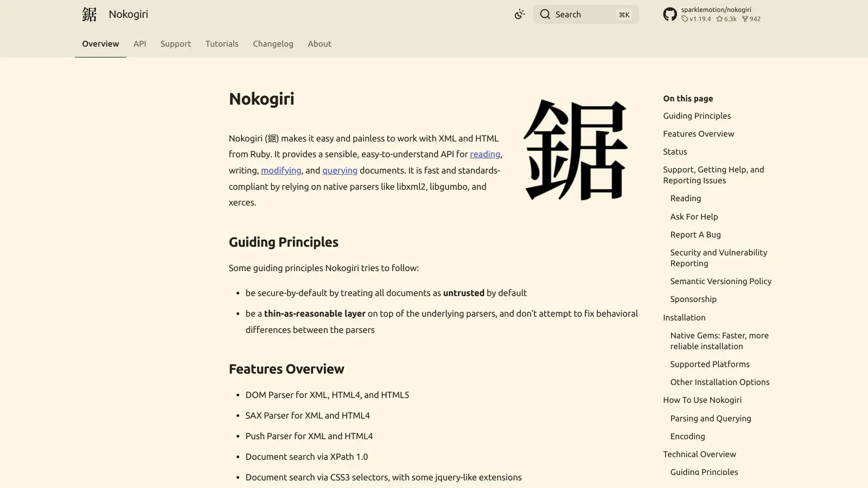
Task: Click 'Push Parser for XML and HTML4' item
Action: tap(309, 436)
